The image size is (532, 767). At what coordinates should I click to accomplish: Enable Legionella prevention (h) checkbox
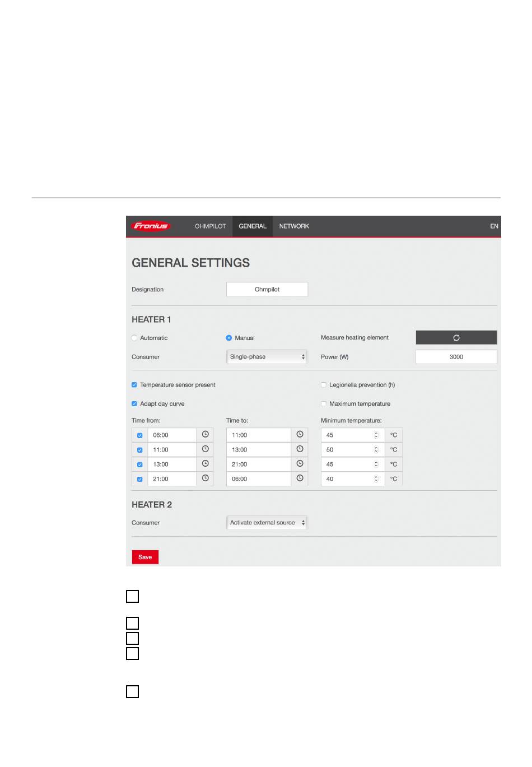point(324,385)
